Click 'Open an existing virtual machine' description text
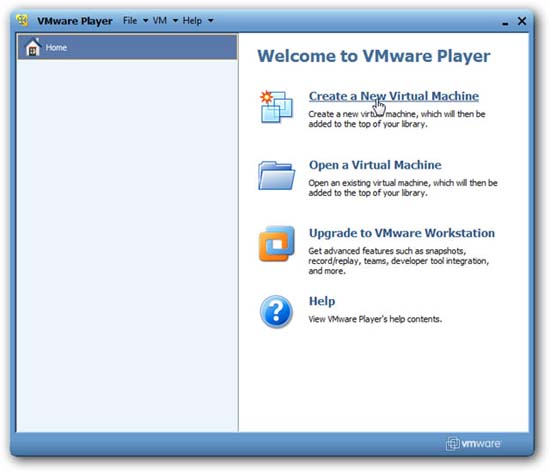 (403, 188)
